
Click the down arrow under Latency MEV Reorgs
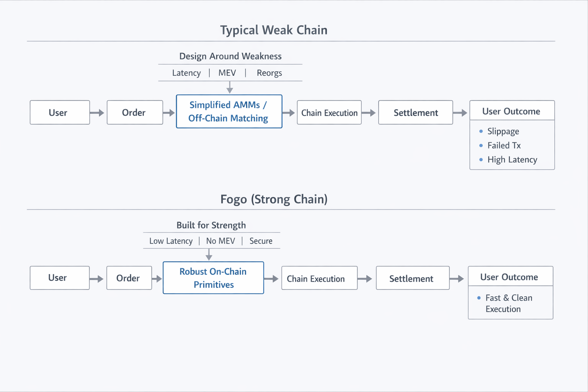(x=230, y=88)
